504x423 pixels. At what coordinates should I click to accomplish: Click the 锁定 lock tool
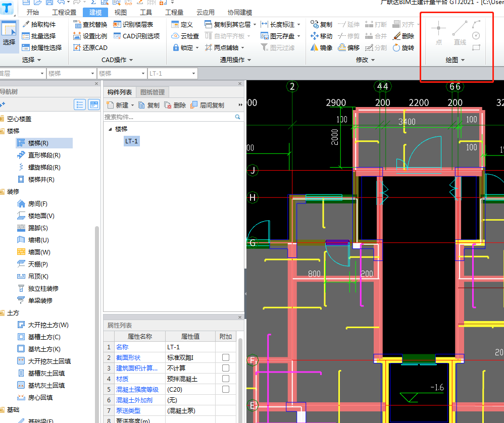pyautogui.click(x=186, y=47)
